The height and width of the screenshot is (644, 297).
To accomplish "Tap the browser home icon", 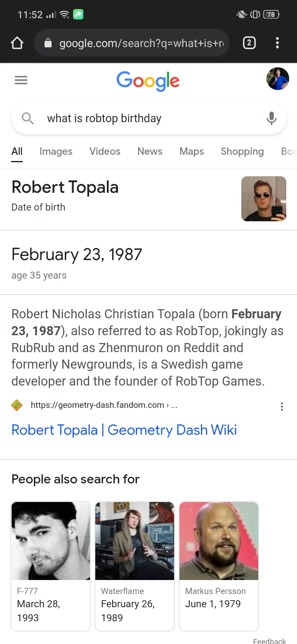I will [17, 43].
